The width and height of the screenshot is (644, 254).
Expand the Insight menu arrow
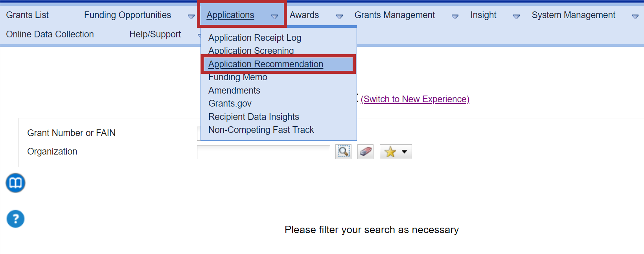coord(516,17)
